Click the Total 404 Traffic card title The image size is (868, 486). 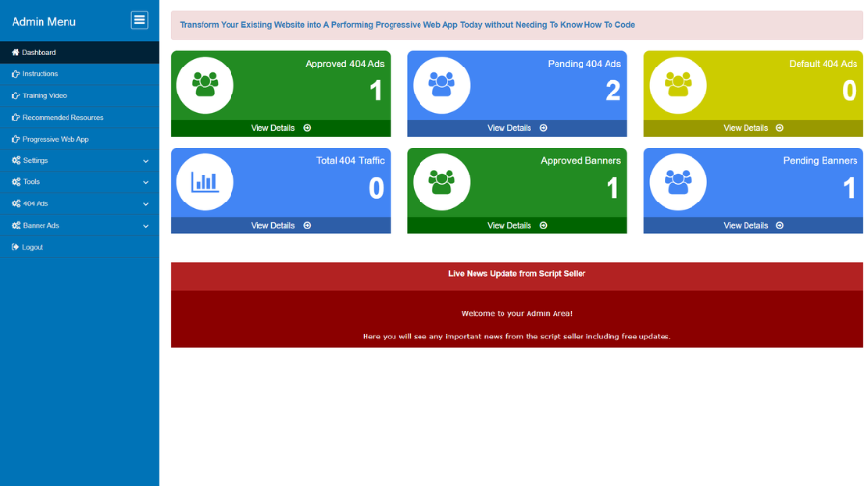[350, 160]
